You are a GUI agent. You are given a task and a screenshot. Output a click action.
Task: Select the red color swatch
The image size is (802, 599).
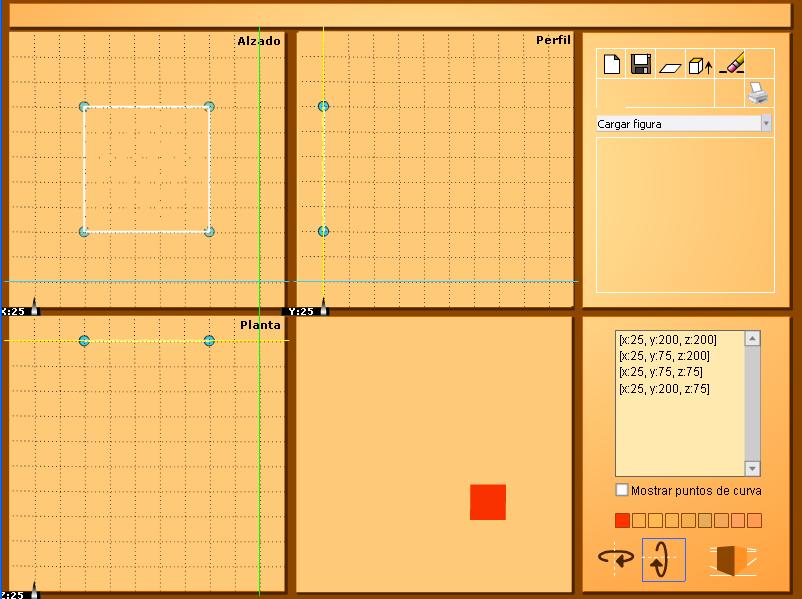pyautogui.click(x=622, y=520)
